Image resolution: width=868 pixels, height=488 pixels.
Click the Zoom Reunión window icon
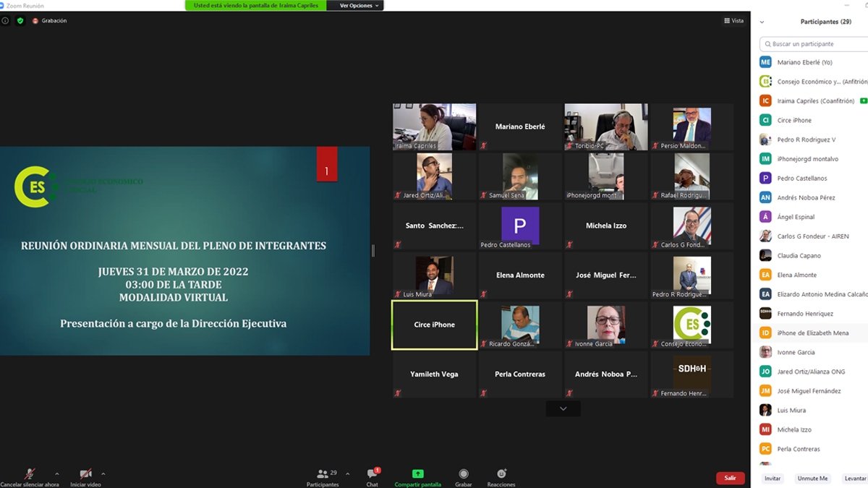click(x=2, y=5)
